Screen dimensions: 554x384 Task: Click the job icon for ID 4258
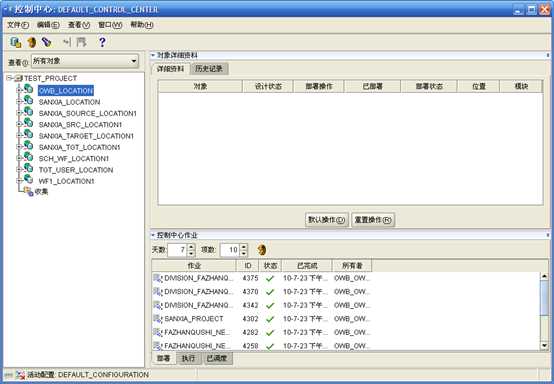click(x=157, y=345)
